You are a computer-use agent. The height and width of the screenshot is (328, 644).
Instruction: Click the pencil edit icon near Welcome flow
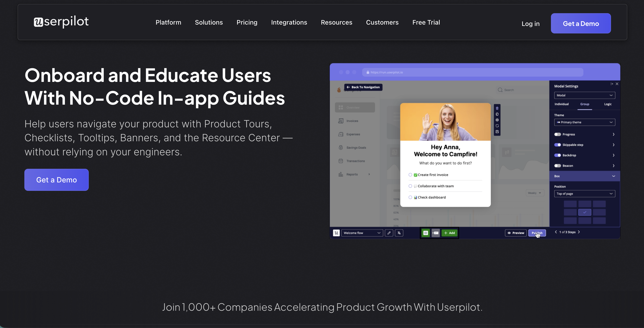389,233
